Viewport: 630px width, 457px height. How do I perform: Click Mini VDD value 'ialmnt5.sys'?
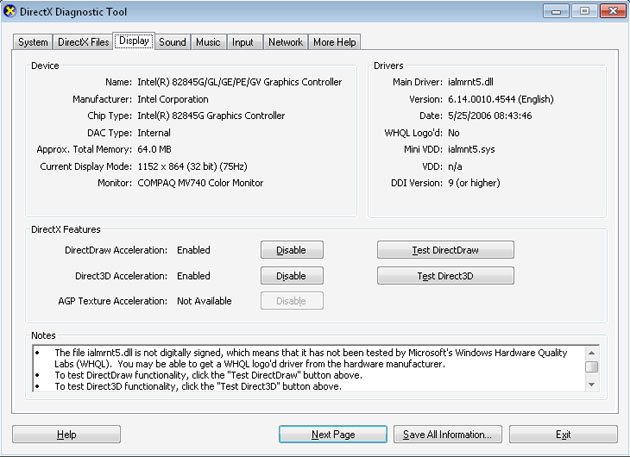(471, 150)
